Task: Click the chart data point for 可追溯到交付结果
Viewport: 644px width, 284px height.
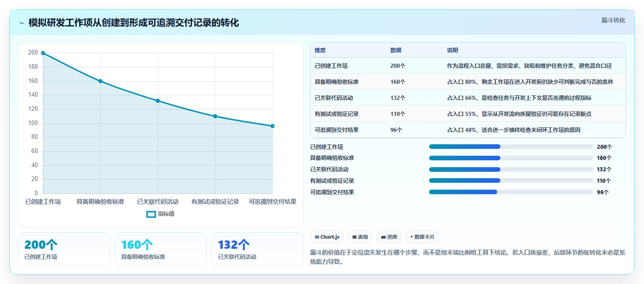Action: [x=273, y=126]
